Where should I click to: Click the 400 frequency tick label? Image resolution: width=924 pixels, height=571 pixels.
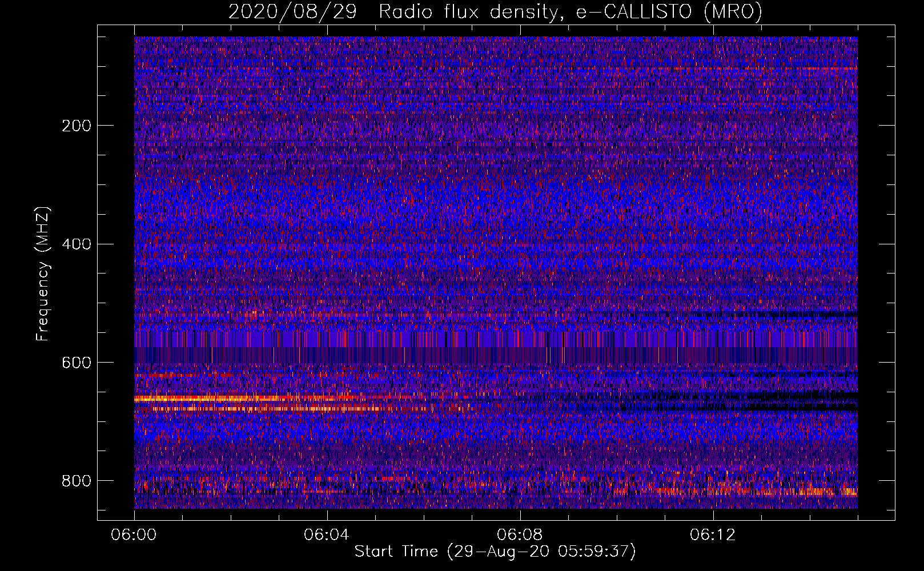[x=76, y=244]
